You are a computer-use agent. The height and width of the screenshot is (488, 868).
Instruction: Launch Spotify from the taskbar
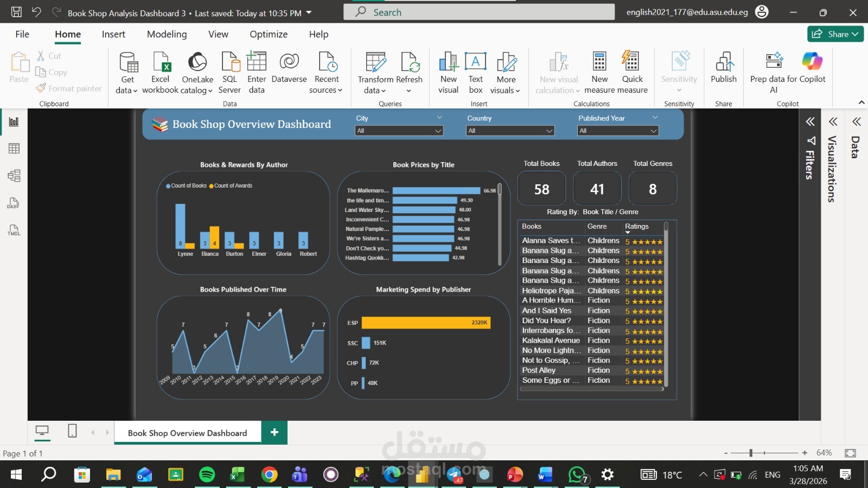pos(207,475)
